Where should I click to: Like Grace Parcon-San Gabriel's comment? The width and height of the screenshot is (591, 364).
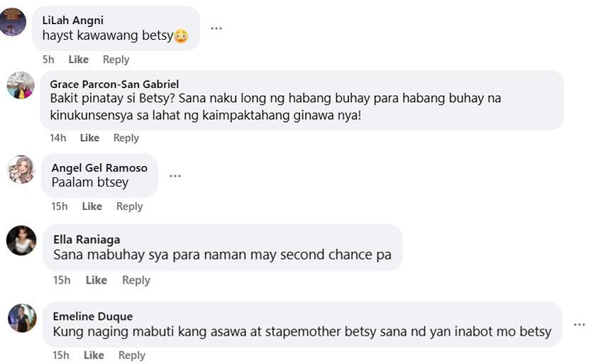click(x=89, y=138)
